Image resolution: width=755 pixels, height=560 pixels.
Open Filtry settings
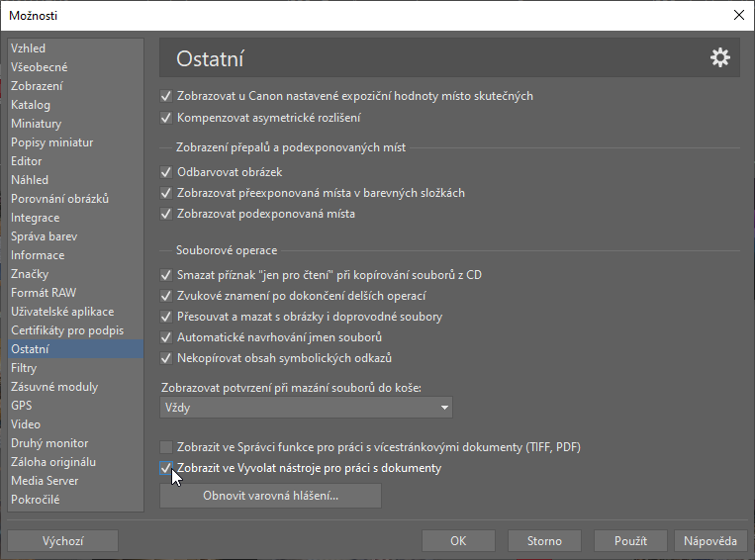[75, 368]
